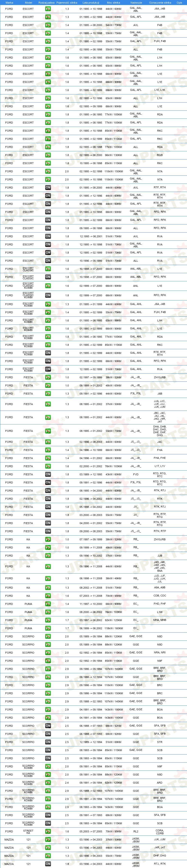Viewport: 187px width, 868px height.
Task: Click diesel ON icon in Fiesta 09.2000 -> 08.2003 row
Action: point(48,531)
